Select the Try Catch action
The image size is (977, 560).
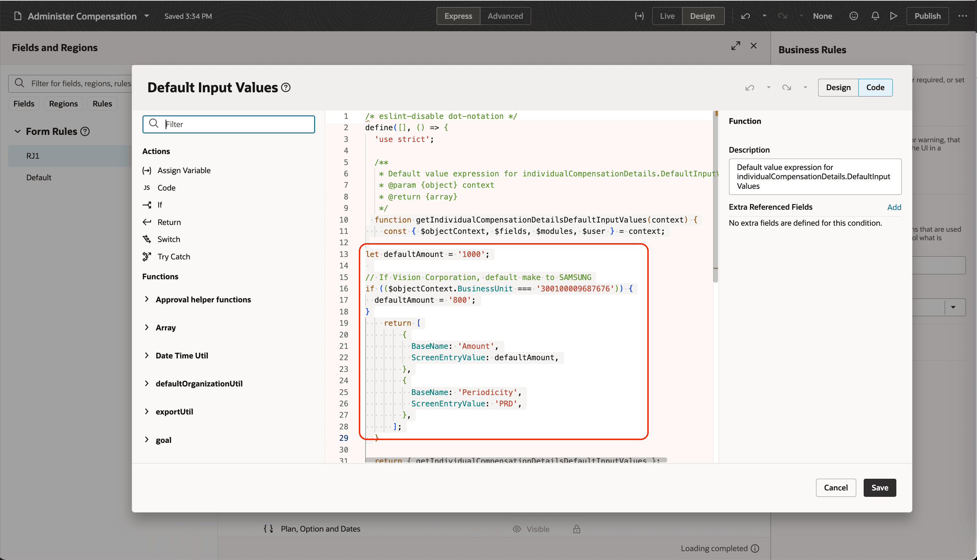[173, 257]
